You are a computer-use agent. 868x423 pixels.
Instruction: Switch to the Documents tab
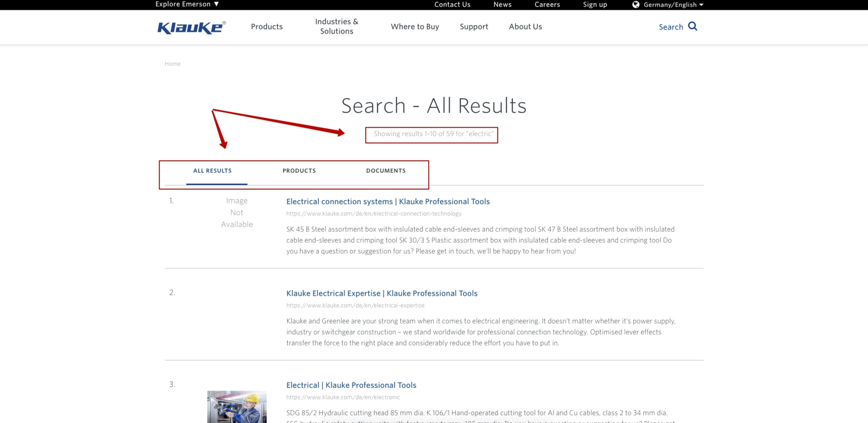pyautogui.click(x=386, y=171)
